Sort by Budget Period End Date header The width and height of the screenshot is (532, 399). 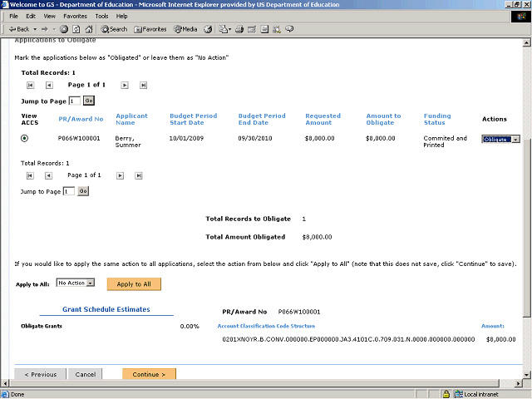tap(262, 119)
